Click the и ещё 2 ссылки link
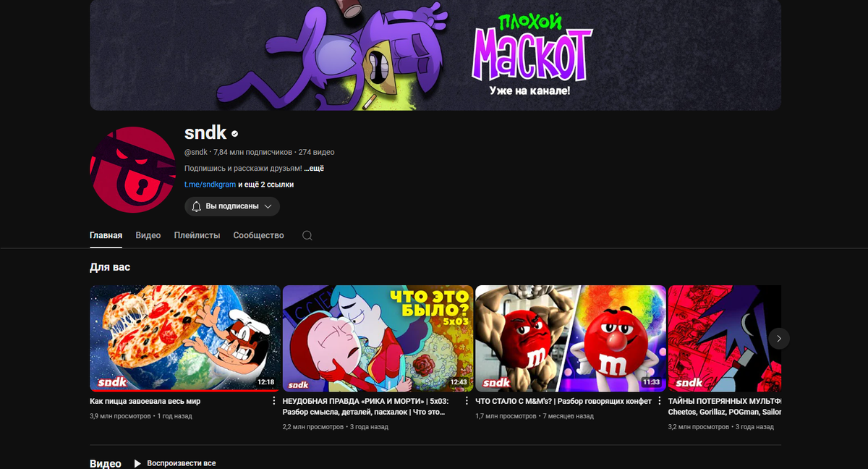The image size is (868, 469). click(x=265, y=185)
